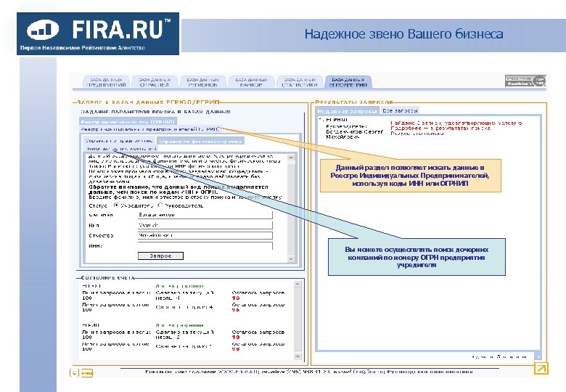Image resolution: width=566 pixels, height=392 pixels.
Task: Click the ИНН input field
Action: coord(205,246)
